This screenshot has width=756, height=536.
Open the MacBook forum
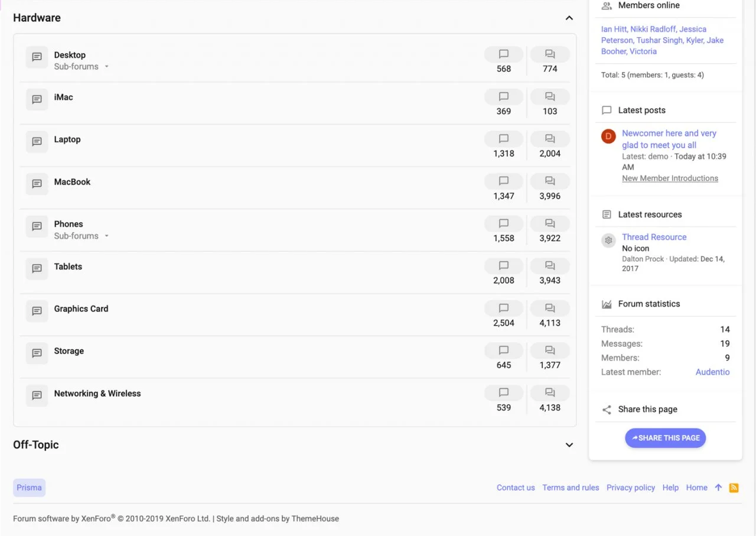(72, 182)
